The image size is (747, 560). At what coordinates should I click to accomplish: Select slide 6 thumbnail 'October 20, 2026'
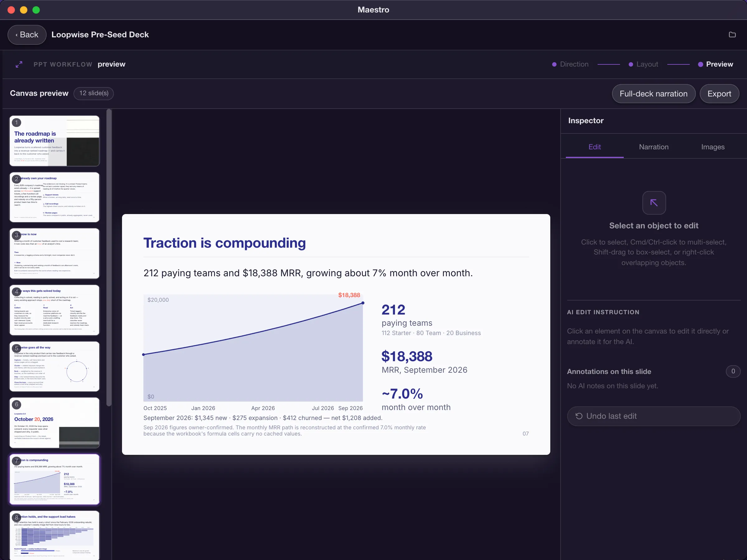(x=54, y=422)
